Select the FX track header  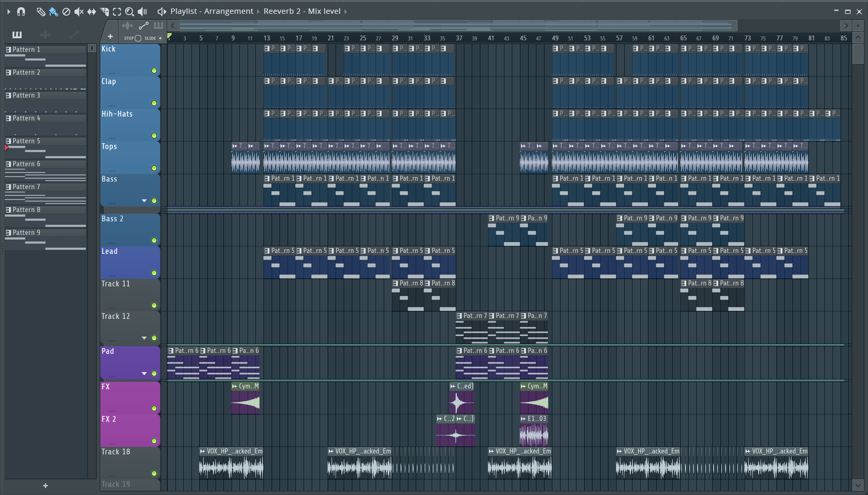(x=130, y=398)
